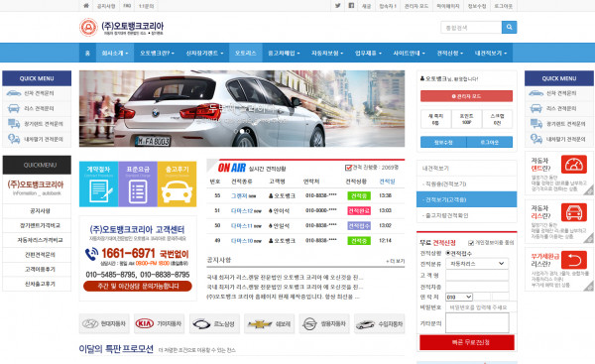The image size is (595, 364).
Task: Expand the 중고차매입 navigation dropdown
Action: pyautogui.click(x=284, y=54)
